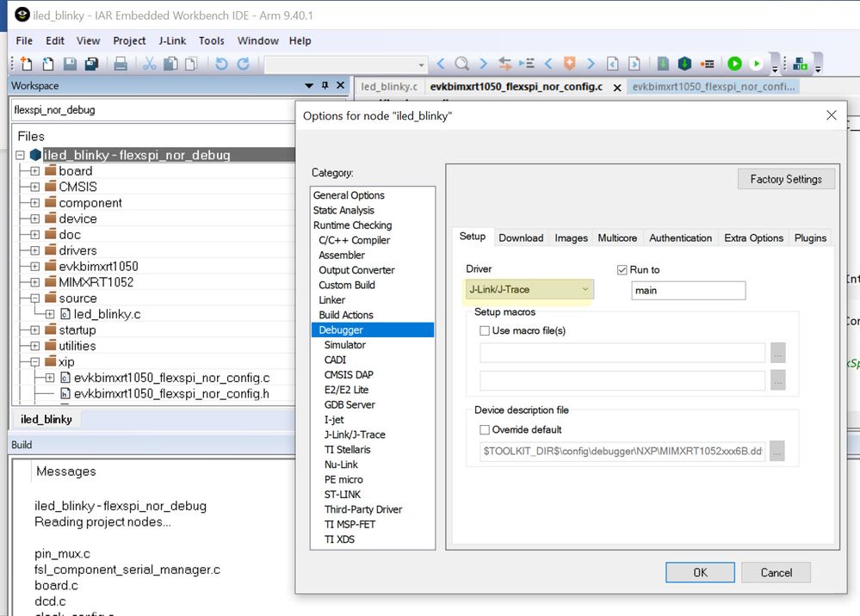Click the iled_blinky tab below Workspace

(46, 419)
